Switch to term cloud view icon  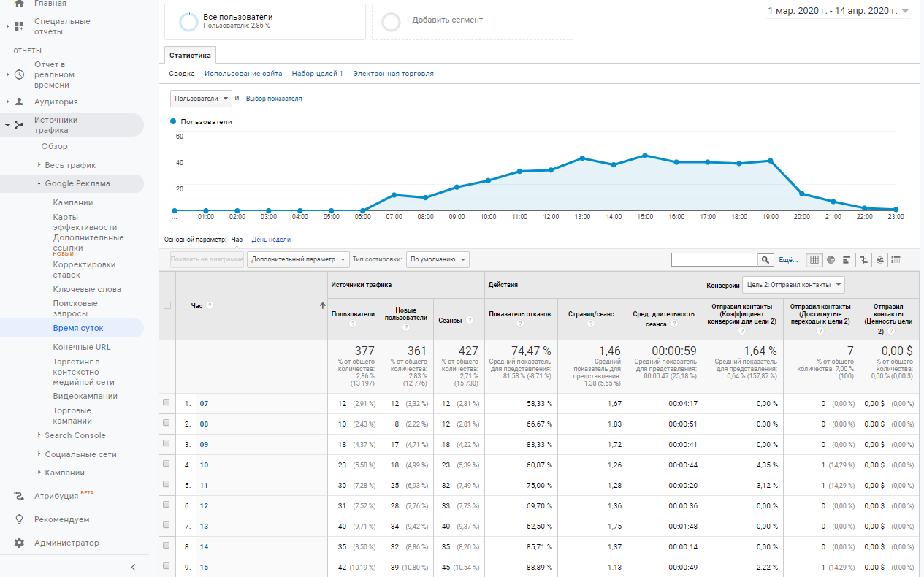[x=879, y=259]
